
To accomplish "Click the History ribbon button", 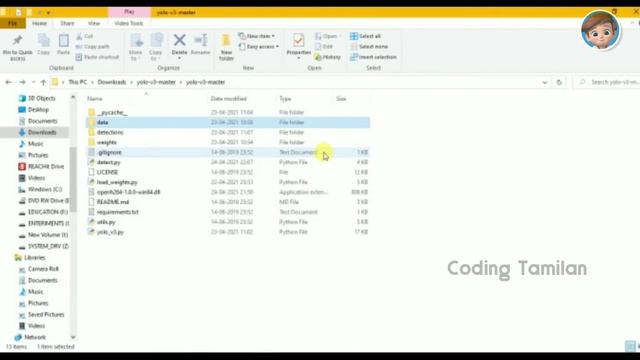I will point(327,57).
